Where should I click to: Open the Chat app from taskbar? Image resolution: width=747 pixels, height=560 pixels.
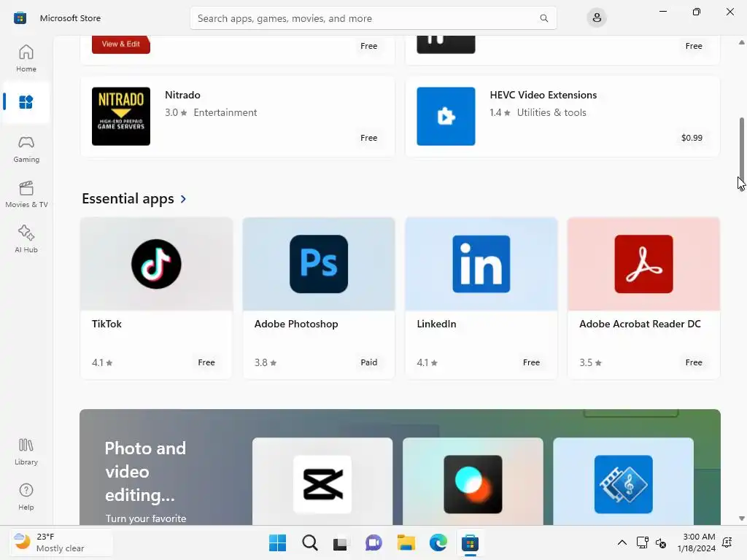tap(374, 542)
